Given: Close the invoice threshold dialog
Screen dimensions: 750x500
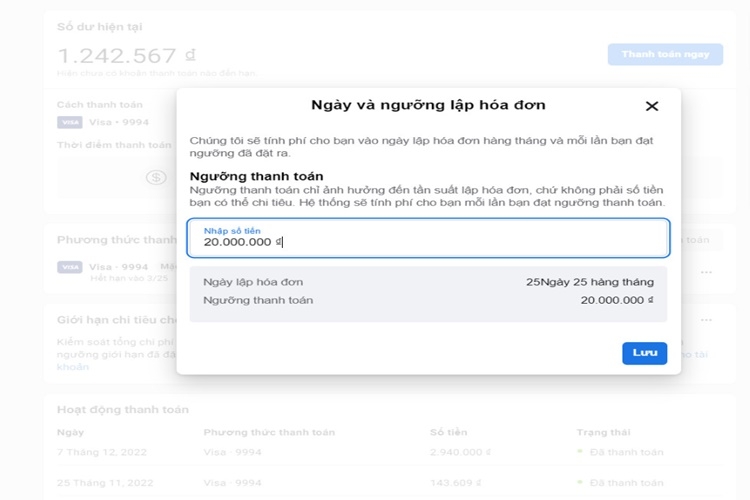Looking at the screenshot, I should (x=652, y=106).
